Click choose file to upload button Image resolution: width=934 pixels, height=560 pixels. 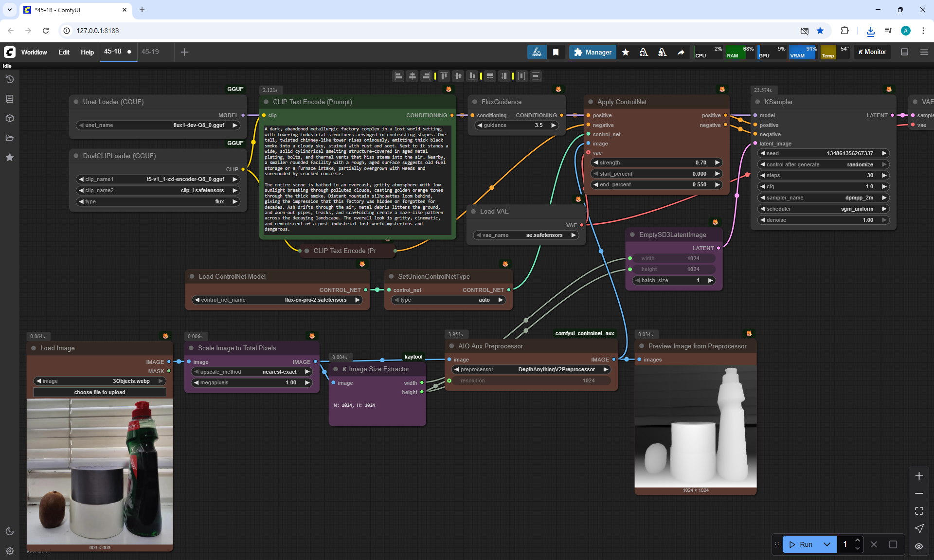(x=100, y=392)
